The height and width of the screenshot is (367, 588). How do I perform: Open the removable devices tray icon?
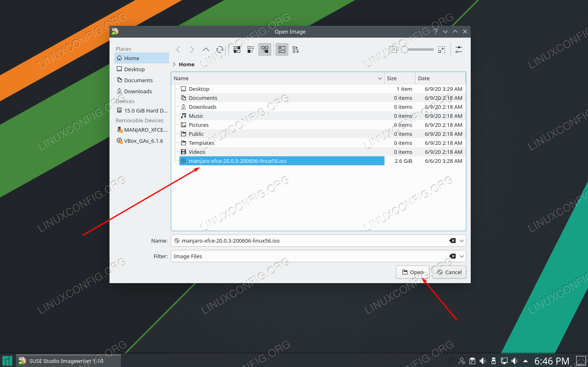click(494, 361)
